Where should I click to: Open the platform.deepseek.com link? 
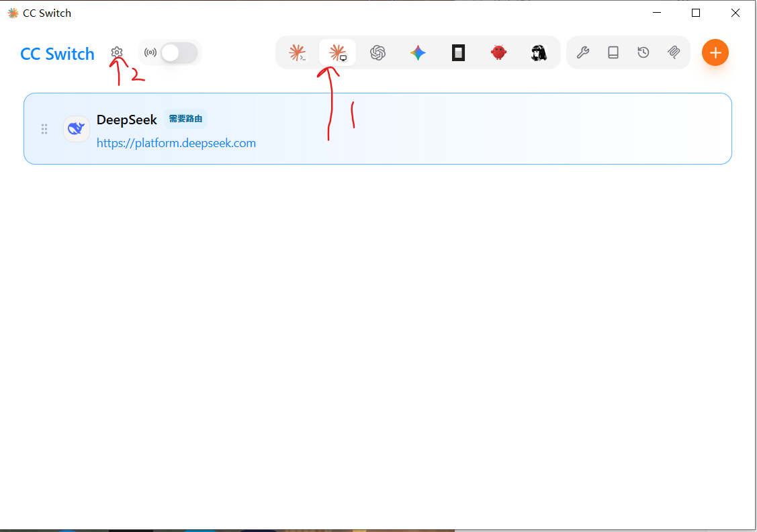pos(176,143)
